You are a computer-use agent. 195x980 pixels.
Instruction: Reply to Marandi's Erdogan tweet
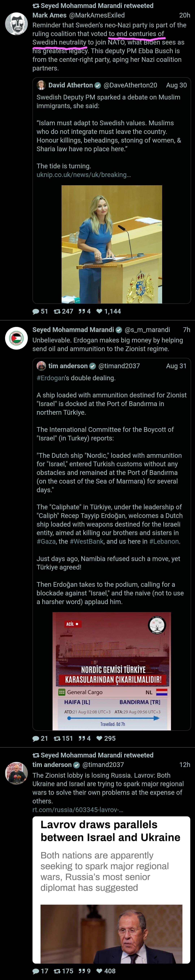36,738
